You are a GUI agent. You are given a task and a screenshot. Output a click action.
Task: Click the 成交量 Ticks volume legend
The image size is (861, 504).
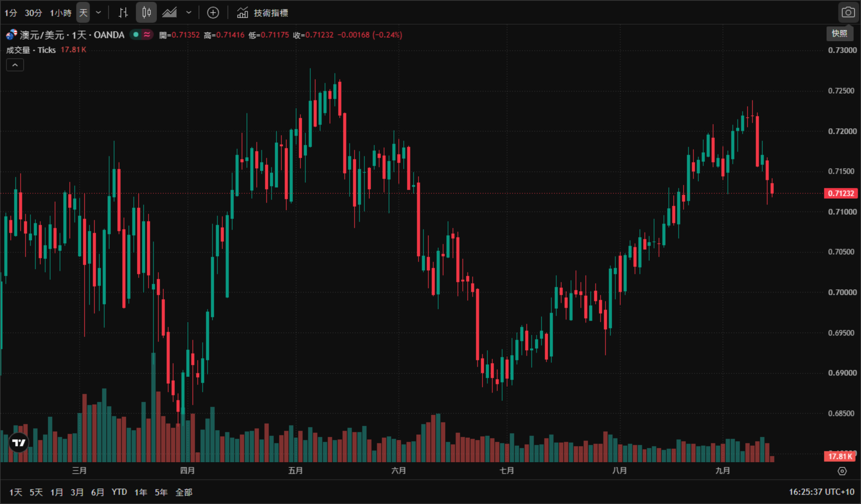[31, 50]
